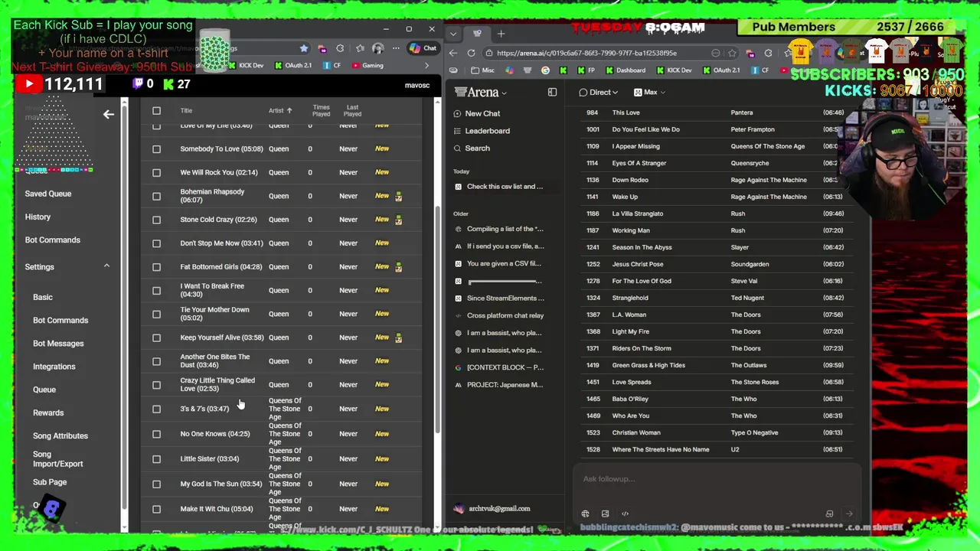Click the archtvuk@gmail.com account entry
Image resolution: width=980 pixels, height=551 pixels.
coord(492,509)
